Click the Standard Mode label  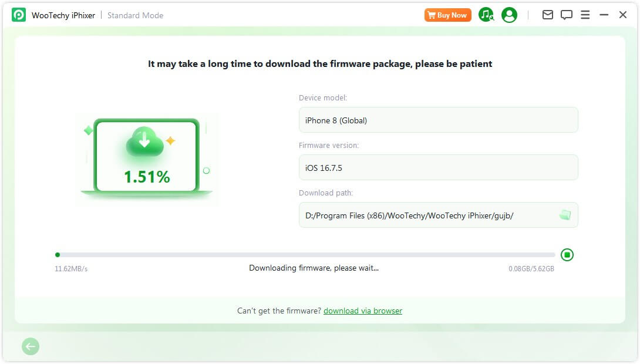click(135, 15)
